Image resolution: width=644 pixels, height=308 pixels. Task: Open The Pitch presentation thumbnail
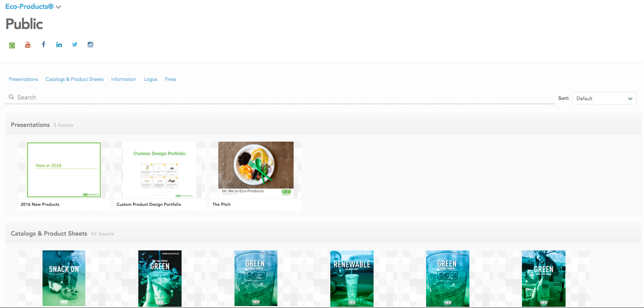click(x=256, y=170)
